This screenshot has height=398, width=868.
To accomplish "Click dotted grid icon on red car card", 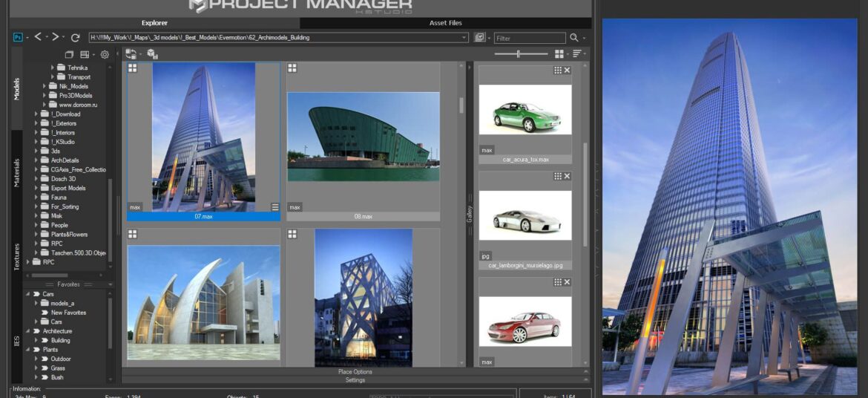I will tap(557, 282).
